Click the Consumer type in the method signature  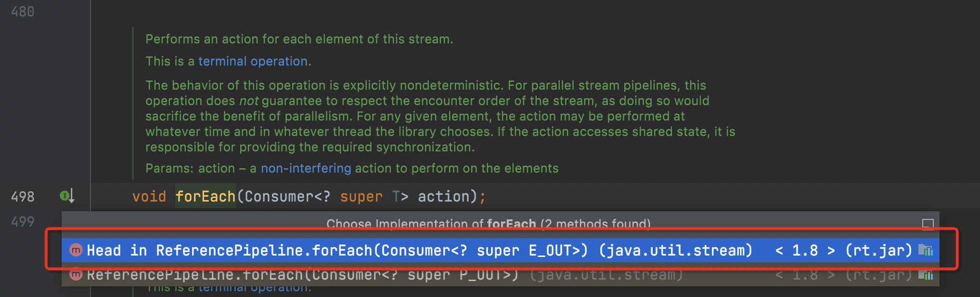pyautogui.click(x=278, y=196)
